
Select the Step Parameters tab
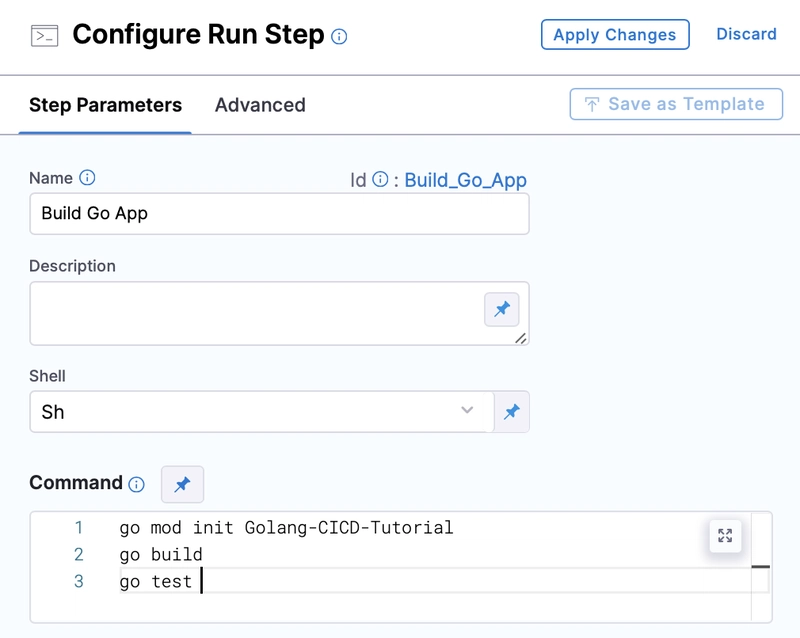pos(105,105)
